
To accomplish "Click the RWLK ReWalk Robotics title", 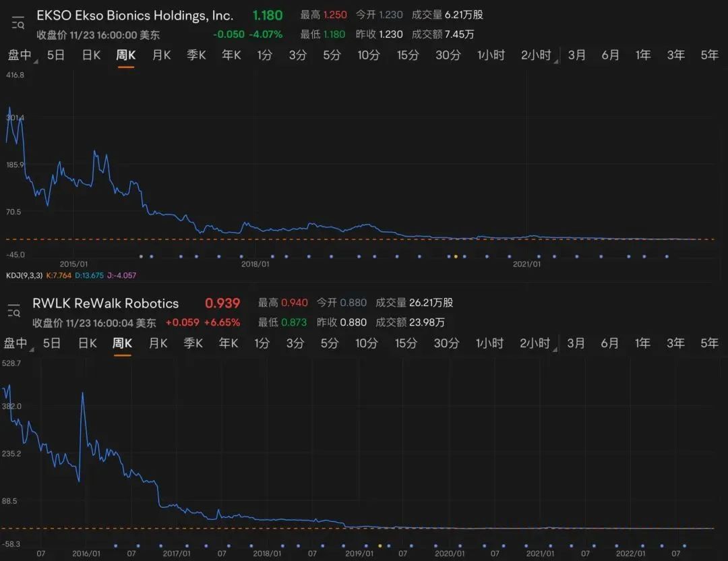I will pos(106,303).
